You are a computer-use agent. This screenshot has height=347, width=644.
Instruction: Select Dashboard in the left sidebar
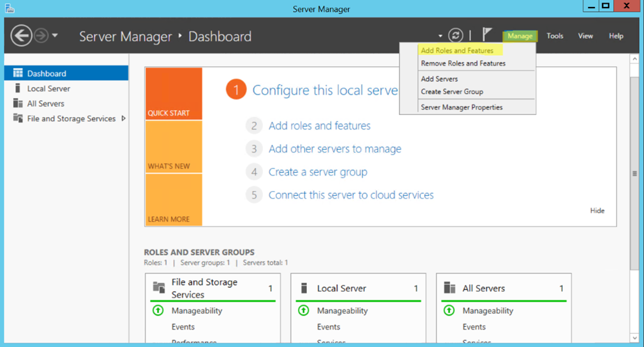coord(66,73)
